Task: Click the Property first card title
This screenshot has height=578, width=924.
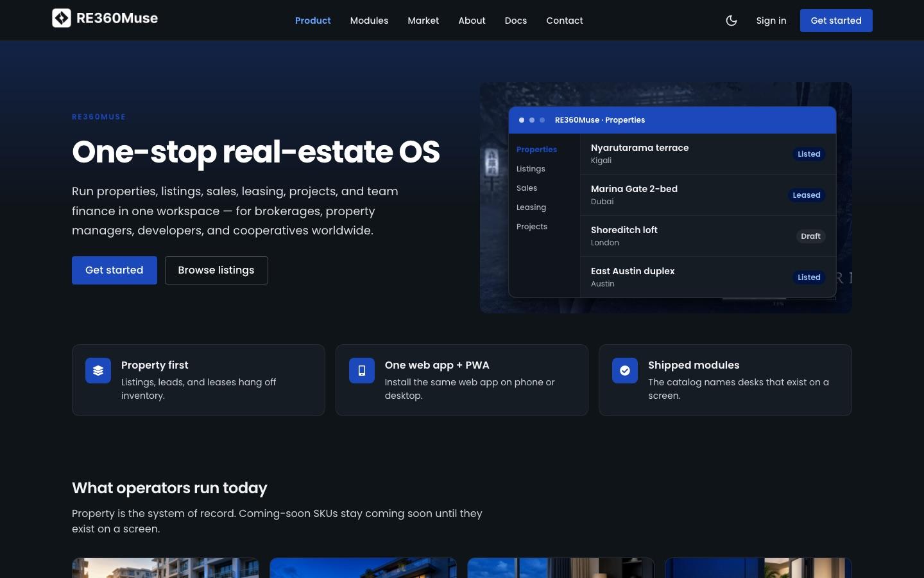Action: click(155, 365)
